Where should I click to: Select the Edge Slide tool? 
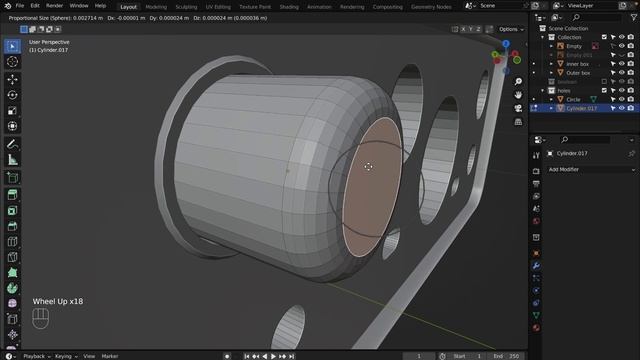[12, 319]
